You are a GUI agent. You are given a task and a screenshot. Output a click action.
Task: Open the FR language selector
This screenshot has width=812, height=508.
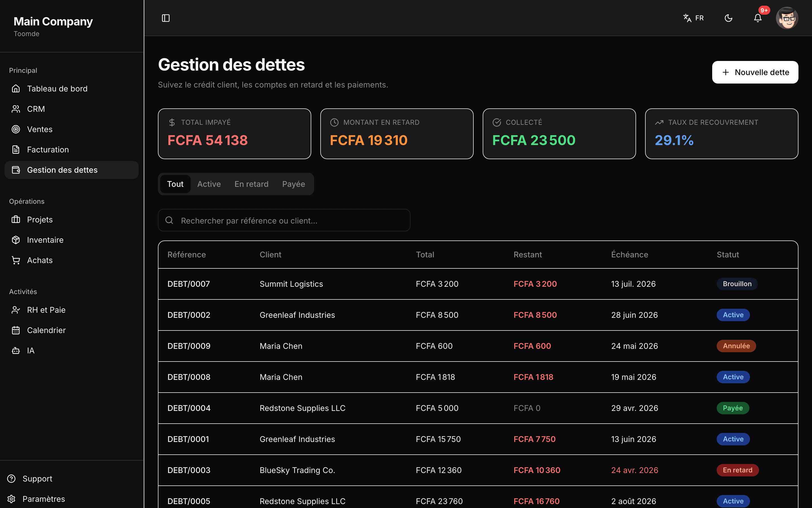693,18
